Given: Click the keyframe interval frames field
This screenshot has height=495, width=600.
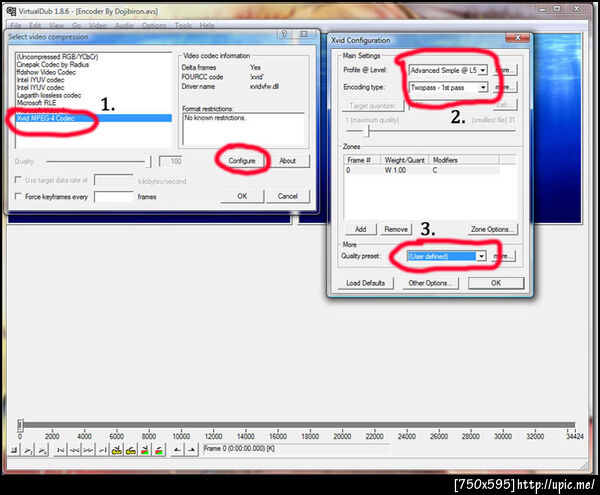Looking at the screenshot, I should coord(114,197).
